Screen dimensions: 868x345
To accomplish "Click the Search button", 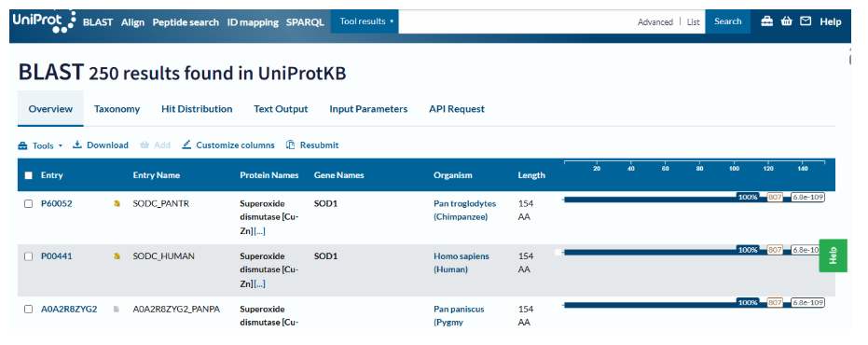I will [728, 21].
